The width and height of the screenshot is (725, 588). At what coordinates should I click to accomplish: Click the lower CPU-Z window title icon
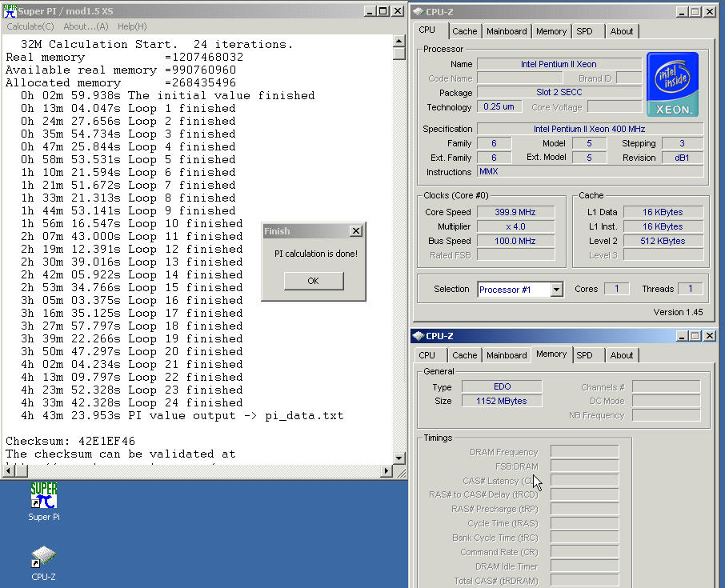419,336
